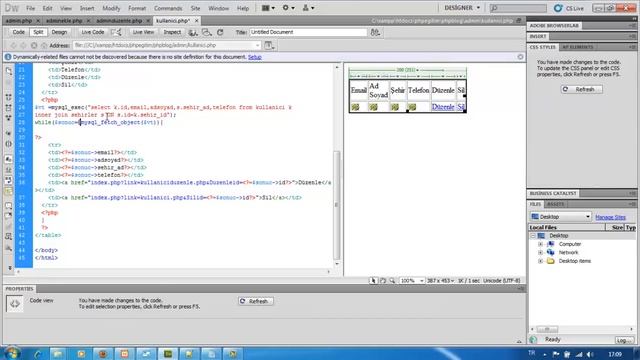This screenshot has height=360, width=640.
Task: Open the Live View options icon dropdown
Action: (270, 46)
